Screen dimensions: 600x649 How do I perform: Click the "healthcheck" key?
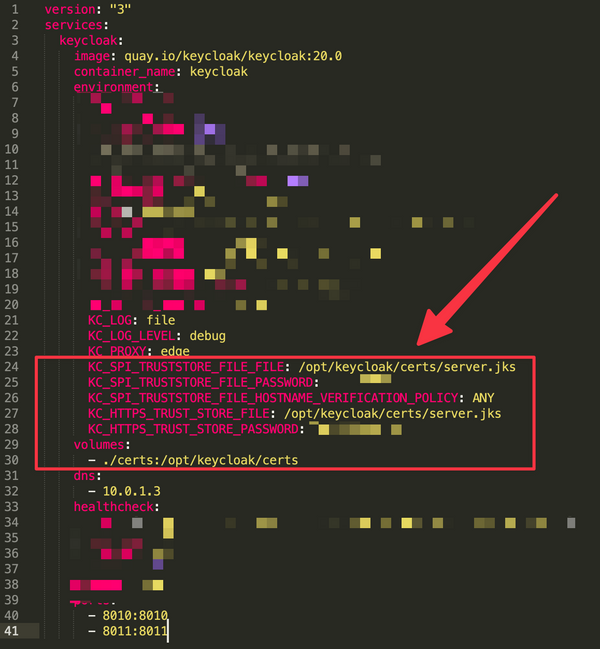112,507
